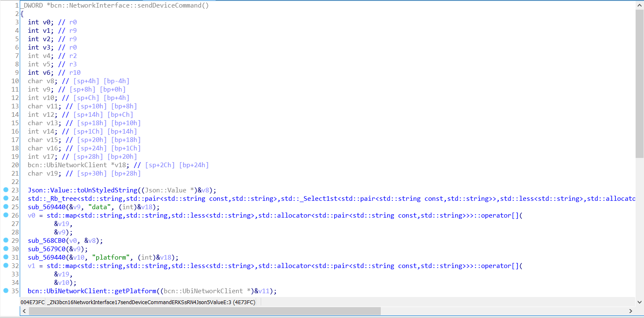
Task: Click the std::_Rb_tree call on line 24
Action: point(332,199)
